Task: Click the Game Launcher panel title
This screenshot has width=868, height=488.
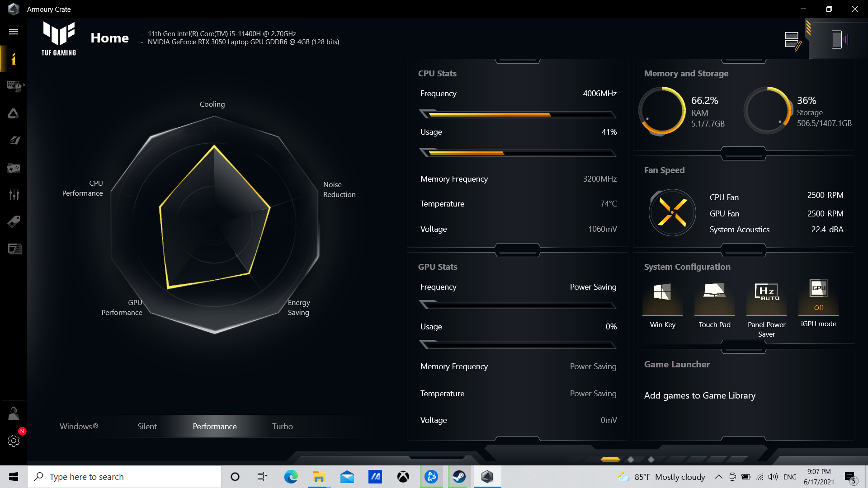Action: coord(677,364)
